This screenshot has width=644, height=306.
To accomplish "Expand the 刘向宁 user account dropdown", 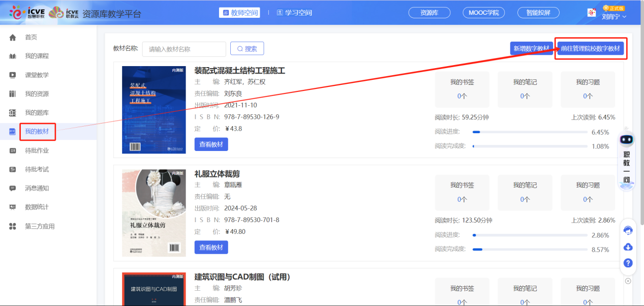I will tap(614, 17).
